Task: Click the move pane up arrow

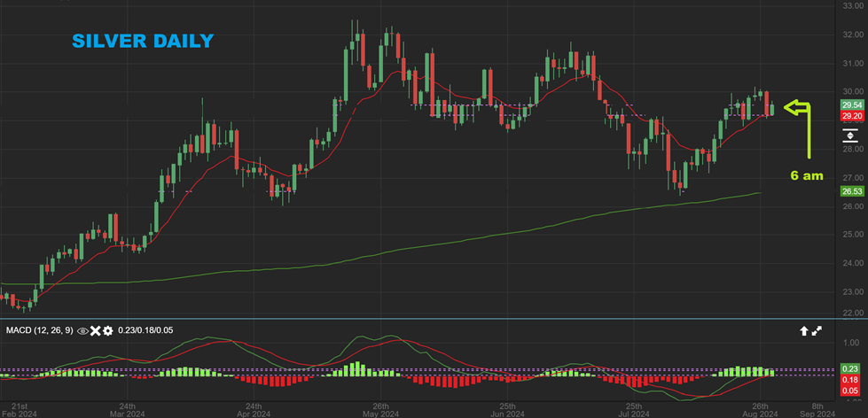Action: tap(803, 330)
